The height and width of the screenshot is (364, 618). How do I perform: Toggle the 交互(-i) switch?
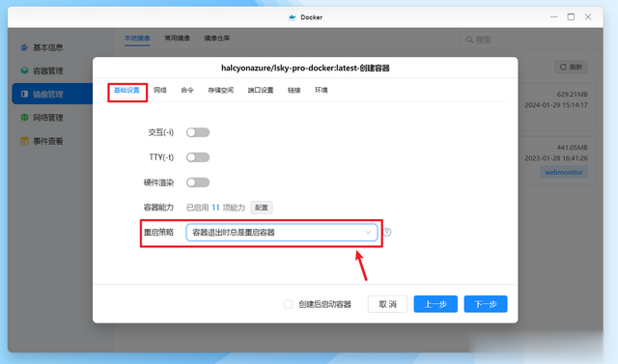pyautogui.click(x=198, y=132)
